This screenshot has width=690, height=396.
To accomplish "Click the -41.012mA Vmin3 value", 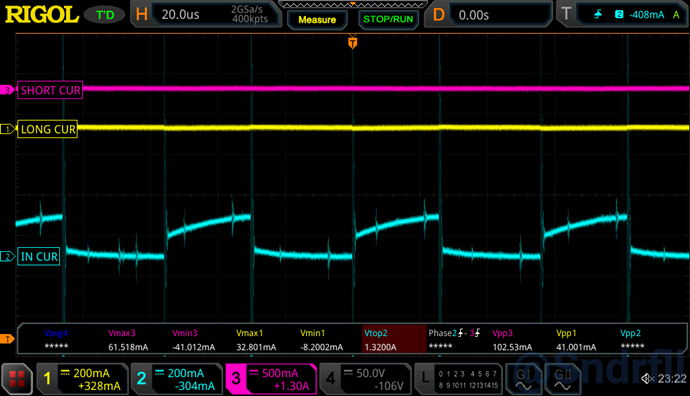I will click(194, 347).
